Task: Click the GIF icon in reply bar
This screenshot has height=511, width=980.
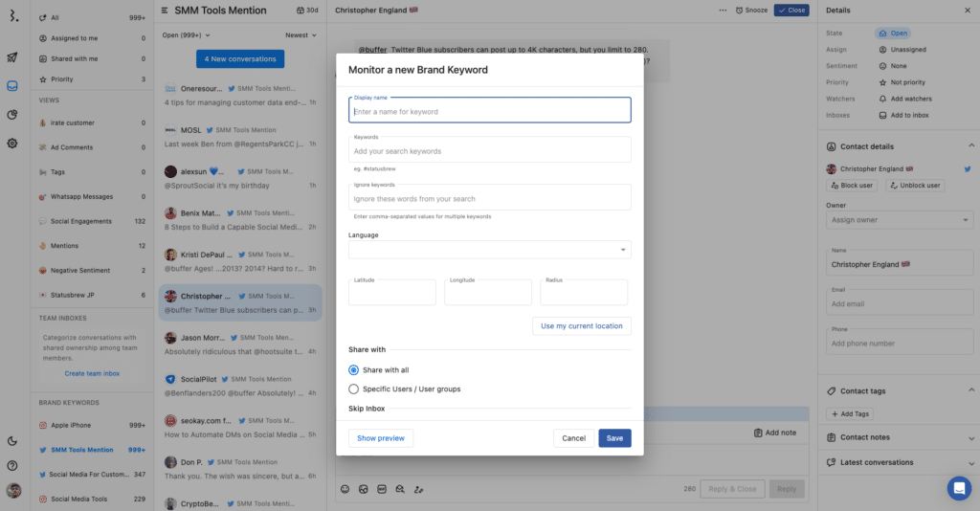Action: pos(382,489)
